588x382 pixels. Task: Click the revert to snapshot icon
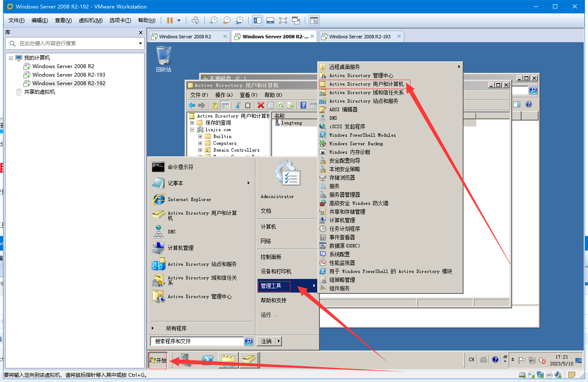pos(226,20)
